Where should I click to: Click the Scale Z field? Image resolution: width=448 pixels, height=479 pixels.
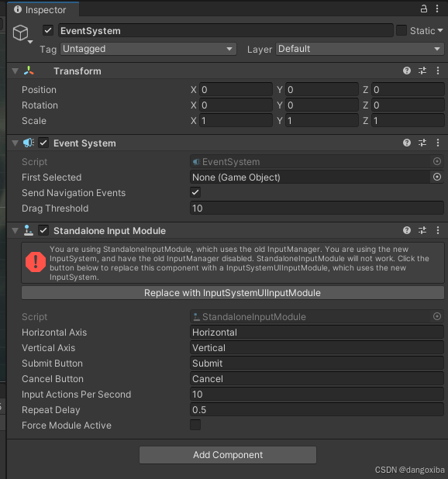(x=408, y=121)
